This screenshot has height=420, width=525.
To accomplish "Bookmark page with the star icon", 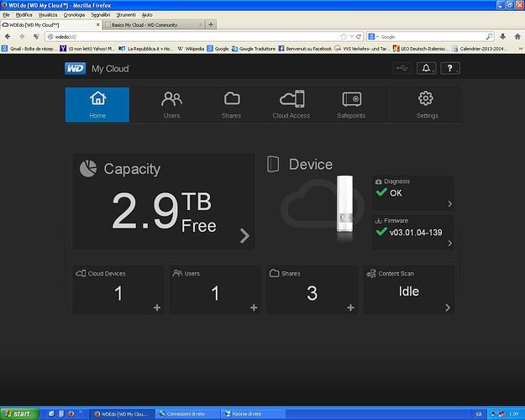I will pos(344,36).
